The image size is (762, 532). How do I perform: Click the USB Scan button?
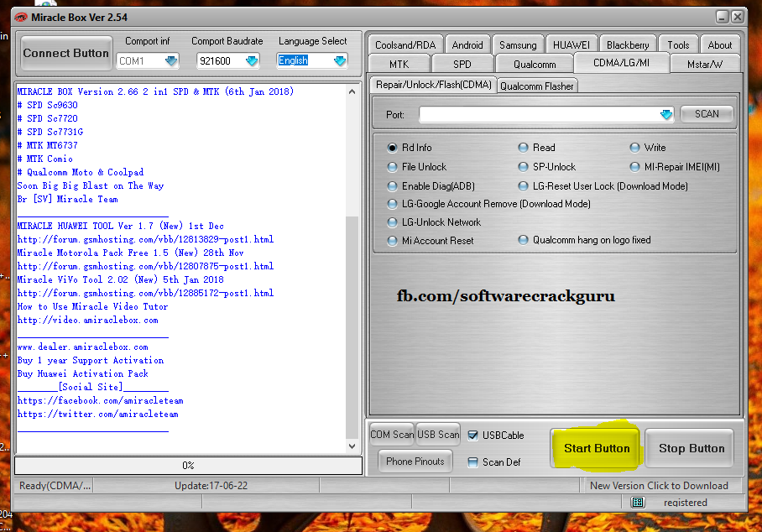coord(438,435)
